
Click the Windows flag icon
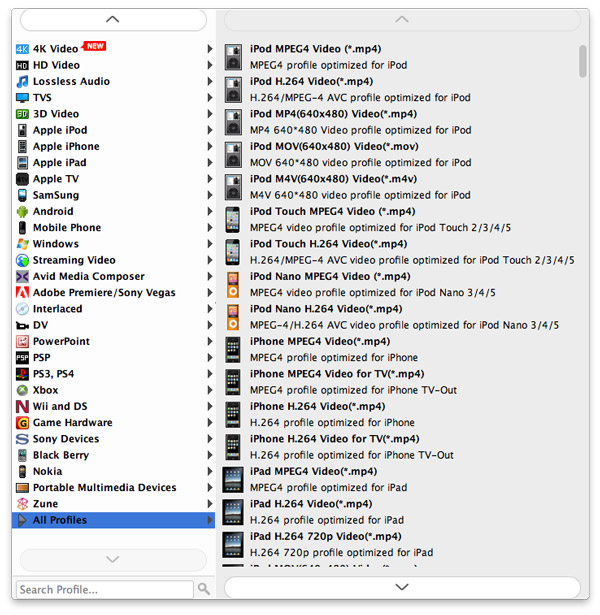click(22, 244)
